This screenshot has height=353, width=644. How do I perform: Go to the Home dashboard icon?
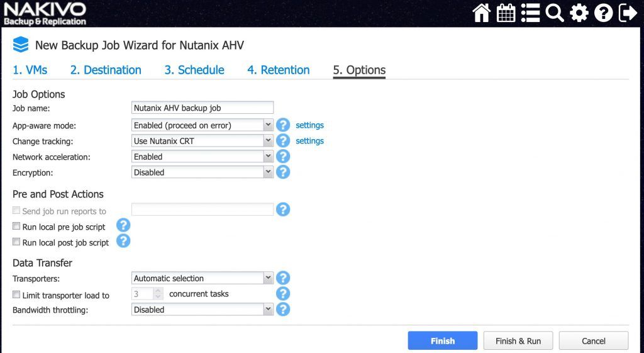pos(481,13)
